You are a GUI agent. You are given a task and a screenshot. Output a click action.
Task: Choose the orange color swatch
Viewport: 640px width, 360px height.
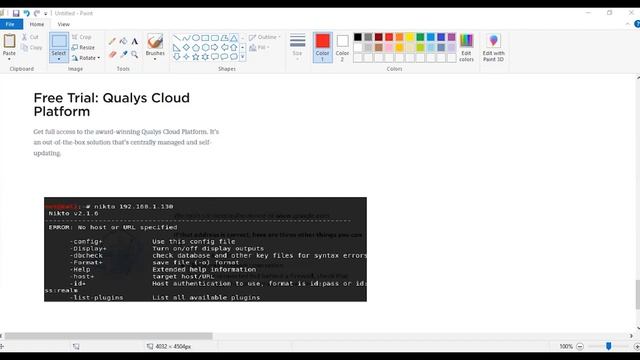[400, 37]
